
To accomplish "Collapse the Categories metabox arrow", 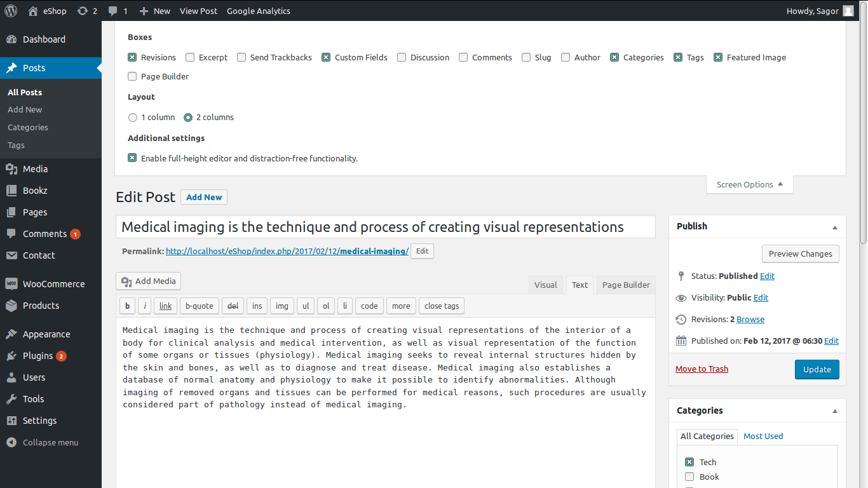I will (835, 411).
